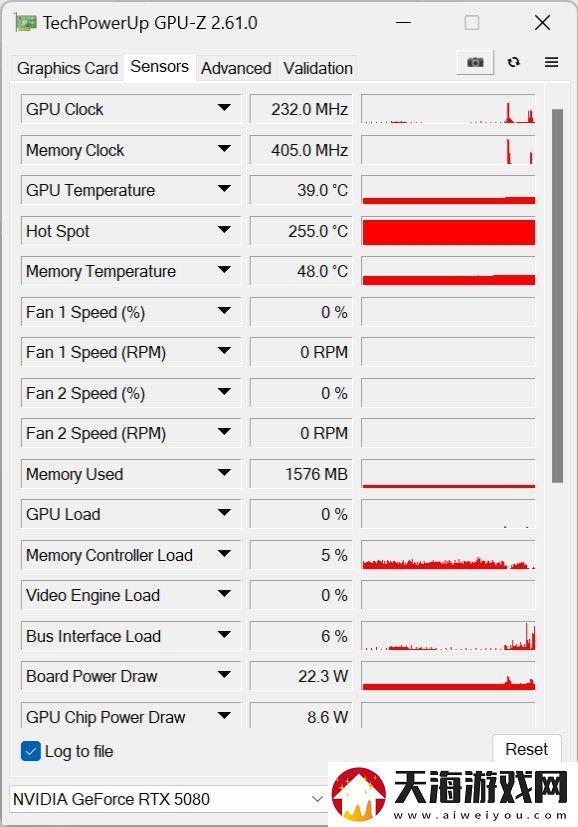
Task: Open the hamburger menu icon
Action: [x=552, y=62]
